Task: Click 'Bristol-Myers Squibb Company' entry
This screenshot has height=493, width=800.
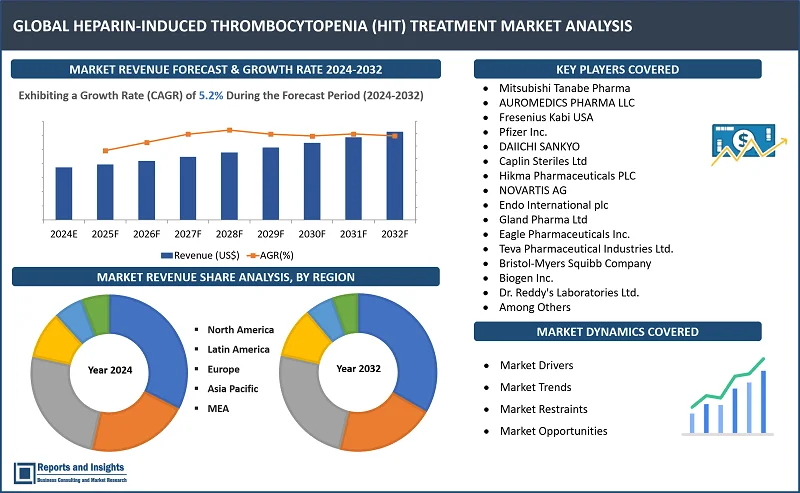Action: [575, 263]
